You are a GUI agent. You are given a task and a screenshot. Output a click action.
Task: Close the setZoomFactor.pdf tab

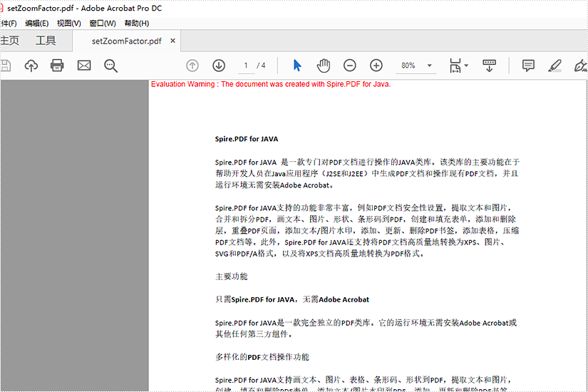pos(172,41)
